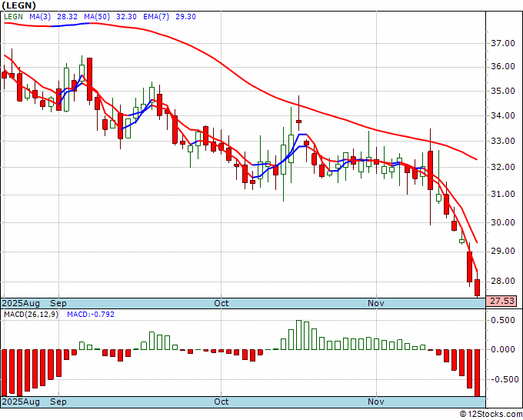Click the (LEGN) chart title
523x420 pixels.
coord(18,5)
